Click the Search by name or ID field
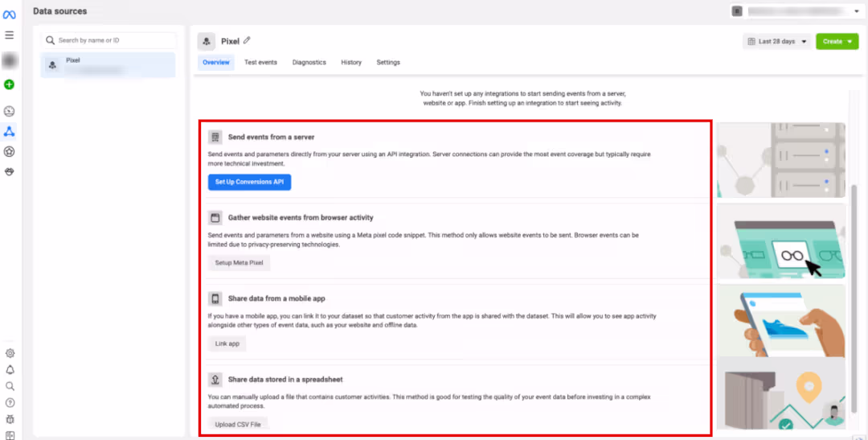The height and width of the screenshot is (440, 868). tap(108, 40)
